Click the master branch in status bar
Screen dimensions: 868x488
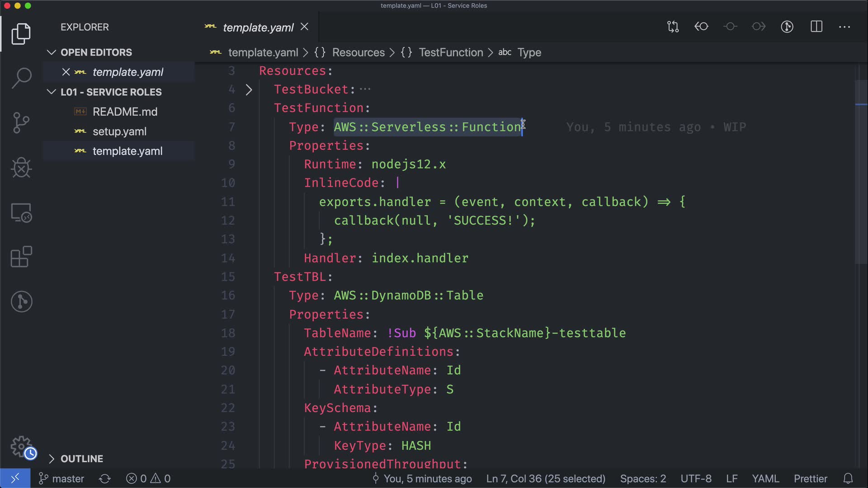pyautogui.click(x=62, y=479)
